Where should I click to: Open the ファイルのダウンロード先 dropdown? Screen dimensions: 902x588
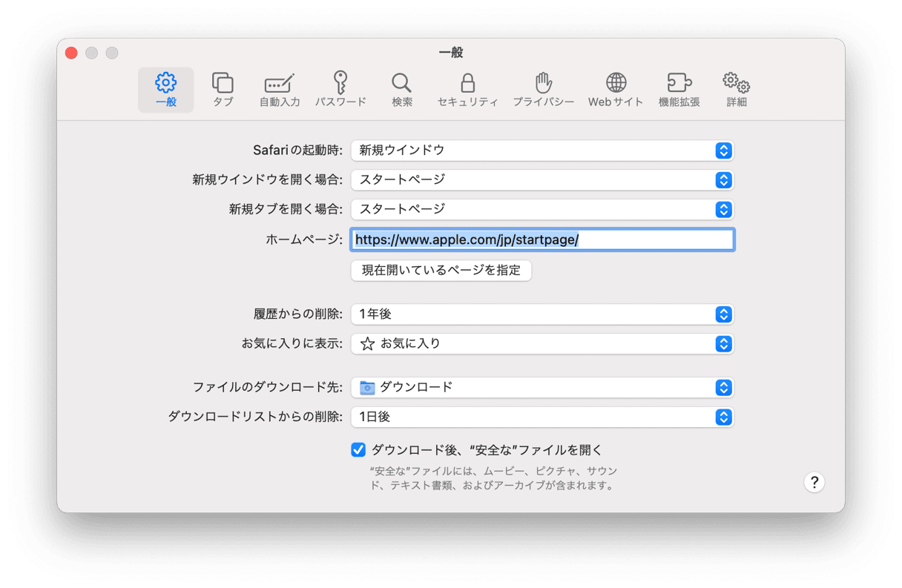coord(542,388)
